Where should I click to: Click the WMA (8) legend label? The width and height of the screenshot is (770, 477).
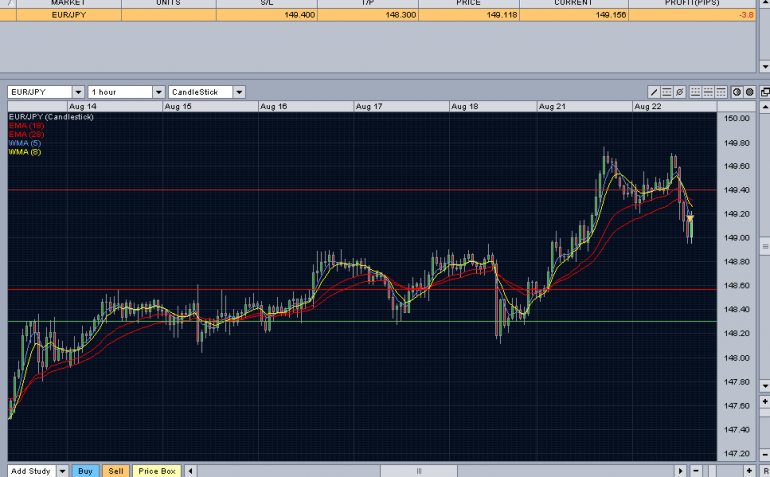(25, 152)
